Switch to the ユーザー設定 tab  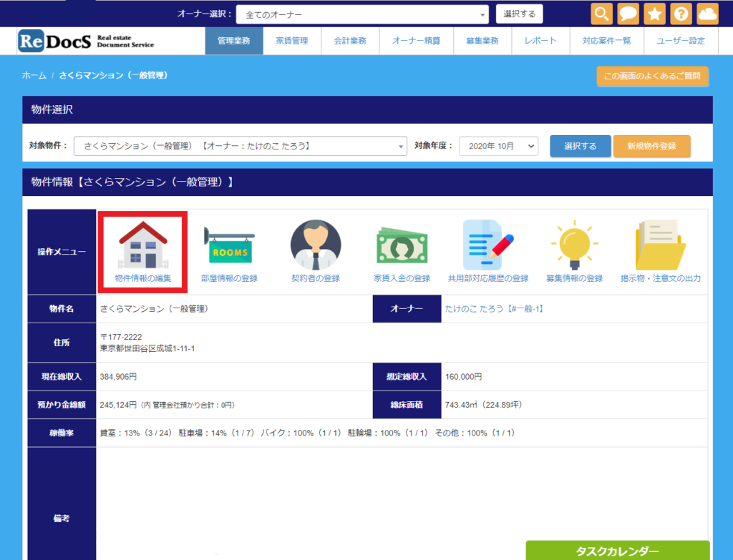tap(681, 41)
